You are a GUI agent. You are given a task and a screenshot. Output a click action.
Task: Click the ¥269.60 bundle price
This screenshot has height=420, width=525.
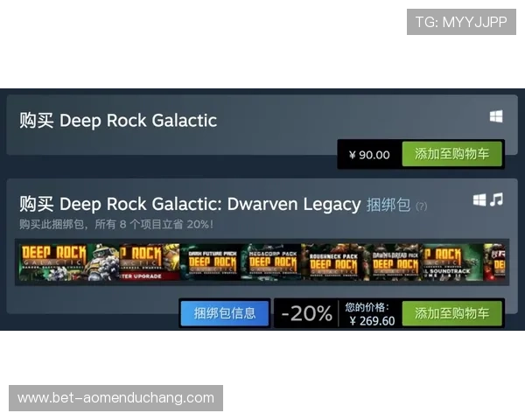pos(372,321)
